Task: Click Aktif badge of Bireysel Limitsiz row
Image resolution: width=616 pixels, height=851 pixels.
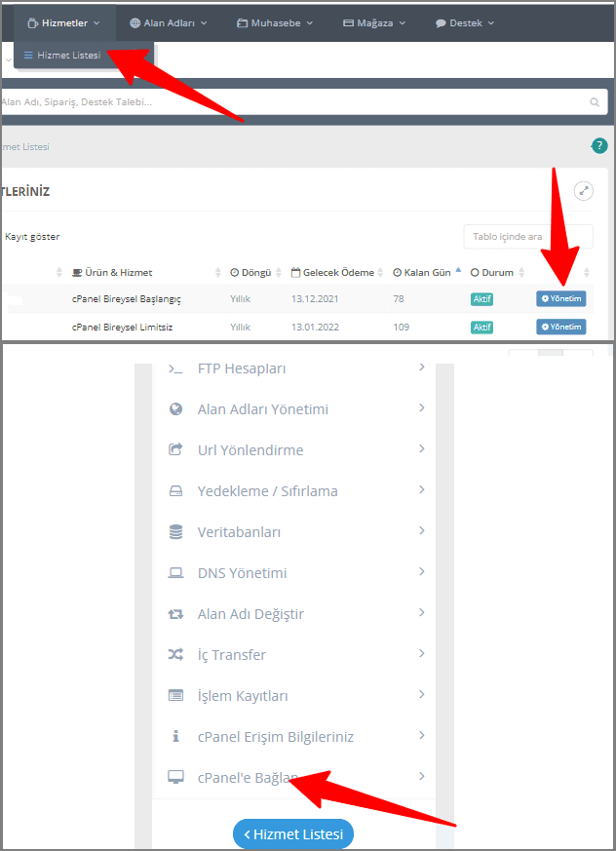Action: [481, 328]
